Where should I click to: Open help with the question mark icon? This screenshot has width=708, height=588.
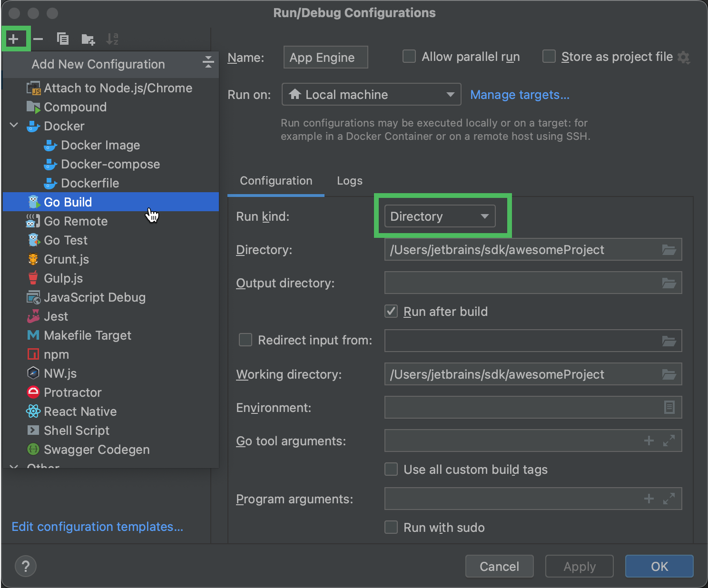[x=25, y=566]
